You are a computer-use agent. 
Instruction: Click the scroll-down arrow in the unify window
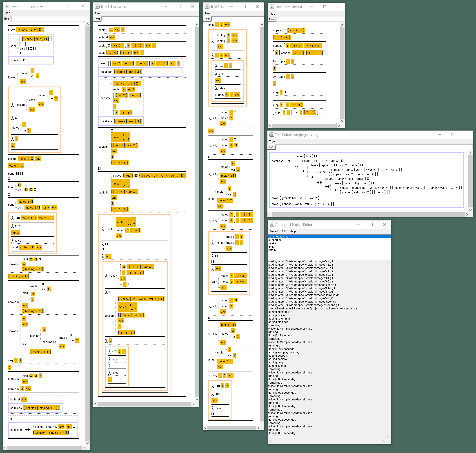coord(262,423)
